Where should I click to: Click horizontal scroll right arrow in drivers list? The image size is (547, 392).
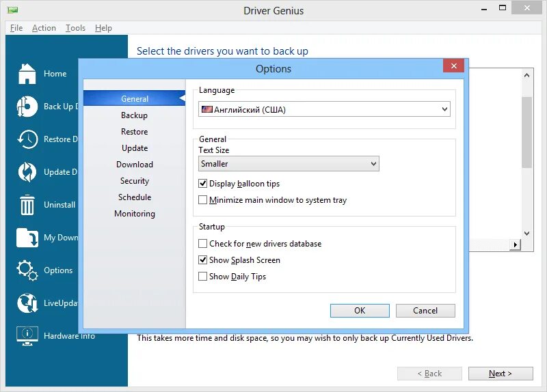click(515, 244)
